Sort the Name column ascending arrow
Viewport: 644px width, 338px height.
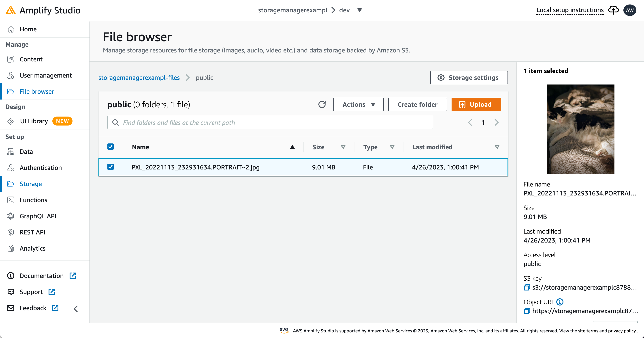[292, 147]
